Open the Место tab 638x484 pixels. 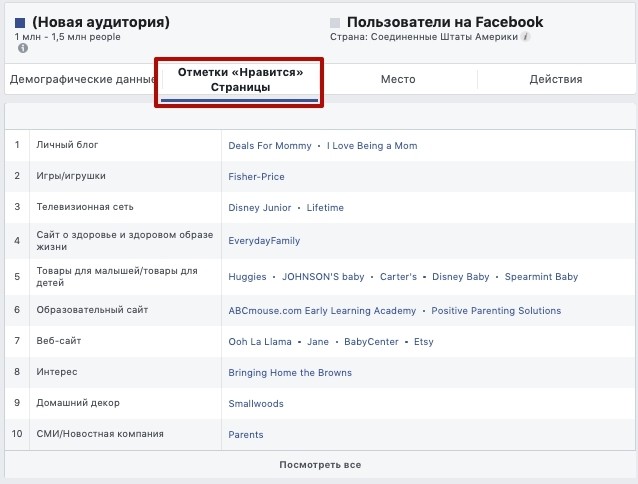(x=398, y=79)
